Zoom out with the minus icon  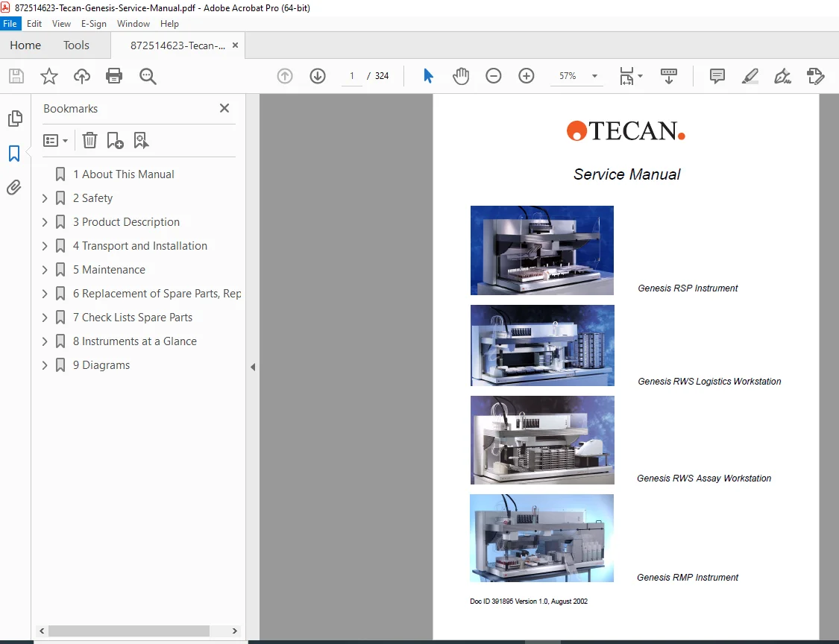494,76
